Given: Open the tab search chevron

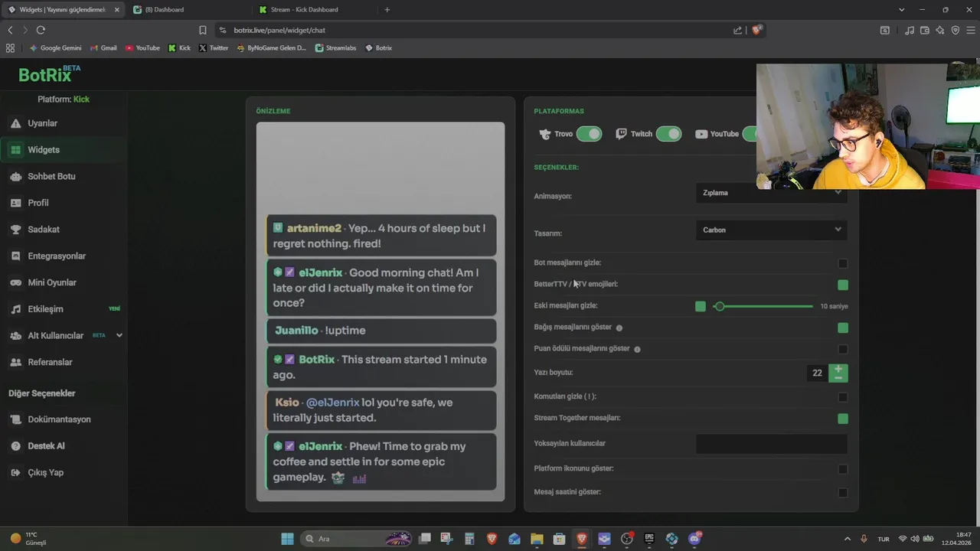Looking at the screenshot, I should click(902, 10).
